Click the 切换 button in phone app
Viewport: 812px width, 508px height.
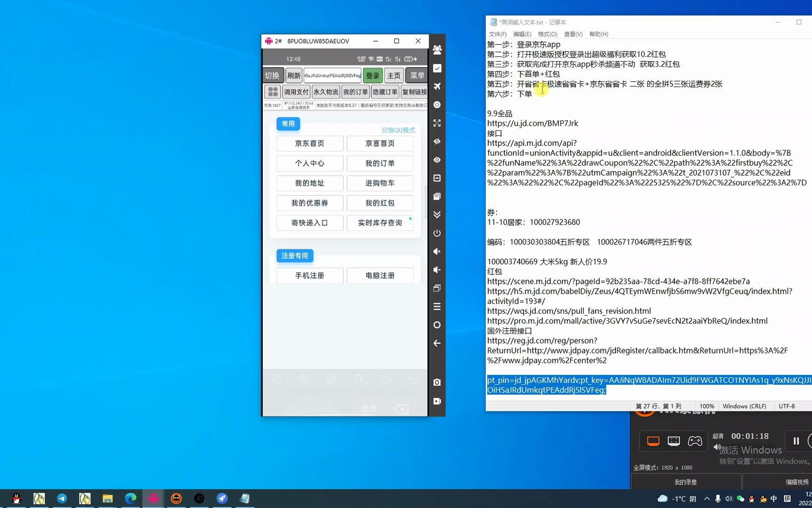272,76
